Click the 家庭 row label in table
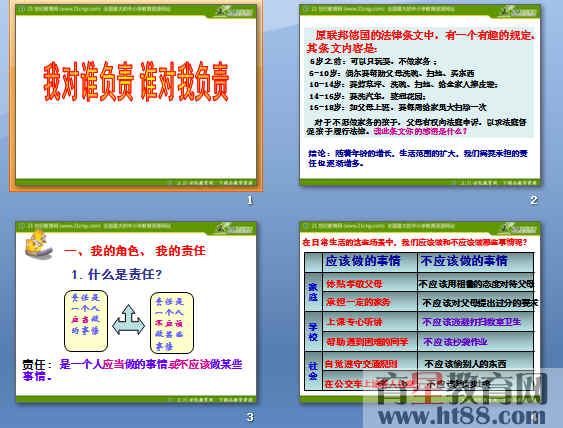Image resolution: width=563 pixels, height=428 pixels. (x=313, y=292)
